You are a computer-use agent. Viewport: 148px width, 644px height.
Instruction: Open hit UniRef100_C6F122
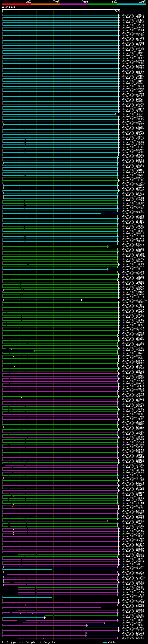coord(133,20)
